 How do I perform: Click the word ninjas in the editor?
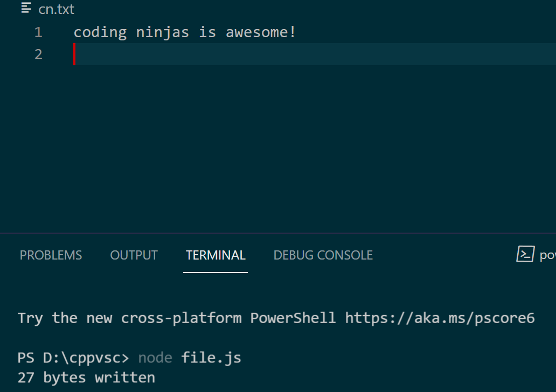tap(162, 32)
